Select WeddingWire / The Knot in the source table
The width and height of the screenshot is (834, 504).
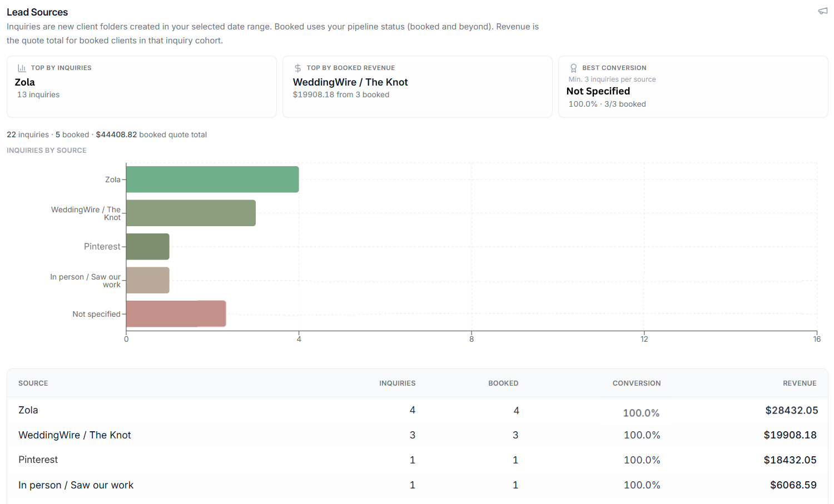tap(75, 435)
